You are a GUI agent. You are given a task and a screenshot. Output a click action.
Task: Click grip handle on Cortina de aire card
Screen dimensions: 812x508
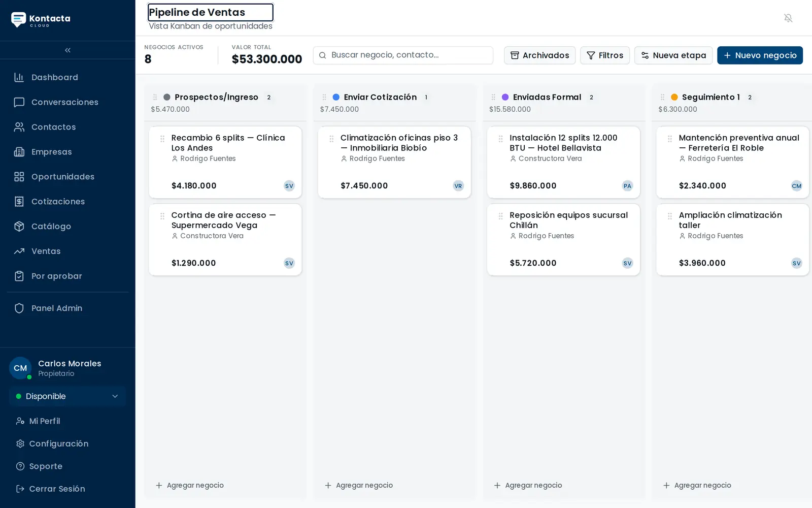point(162,216)
